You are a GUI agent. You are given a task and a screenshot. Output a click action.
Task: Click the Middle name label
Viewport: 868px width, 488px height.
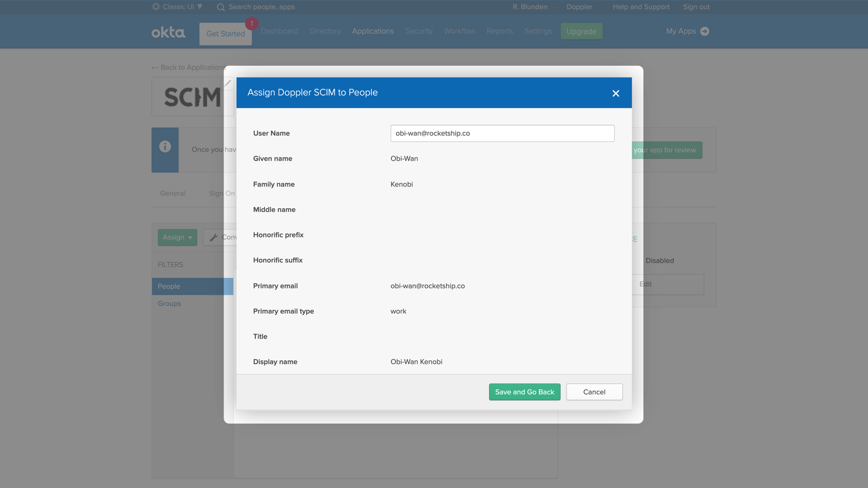coord(274,209)
